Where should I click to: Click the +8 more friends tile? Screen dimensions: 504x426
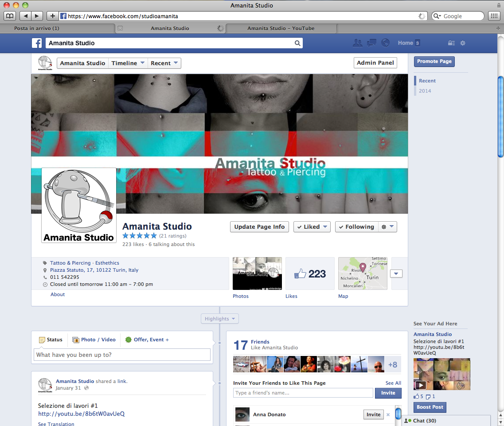pos(393,364)
